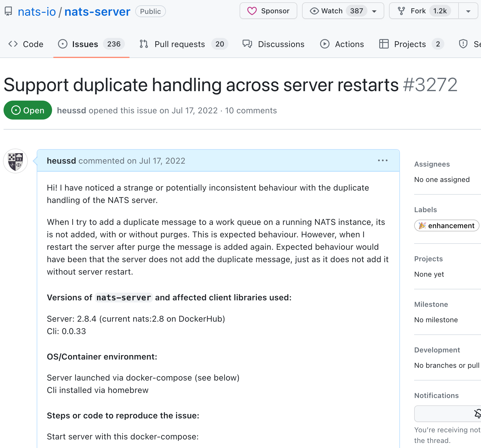Click the Projects table icon
The height and width of the screenshot is (448, 481).
[x=384, y=44]
